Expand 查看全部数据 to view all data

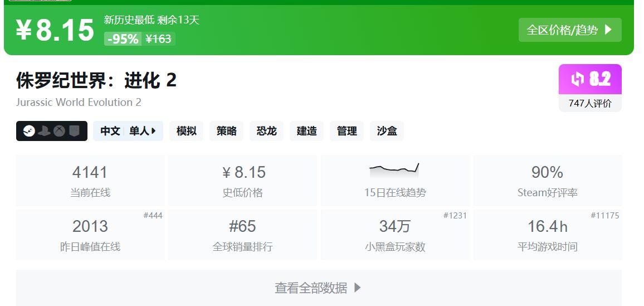point(318,288)
